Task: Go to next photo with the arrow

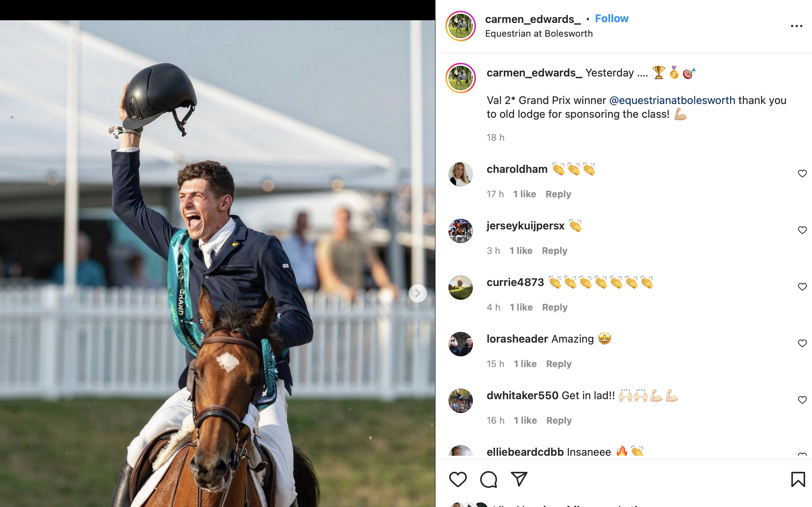Action: click(x=417, y=293)
